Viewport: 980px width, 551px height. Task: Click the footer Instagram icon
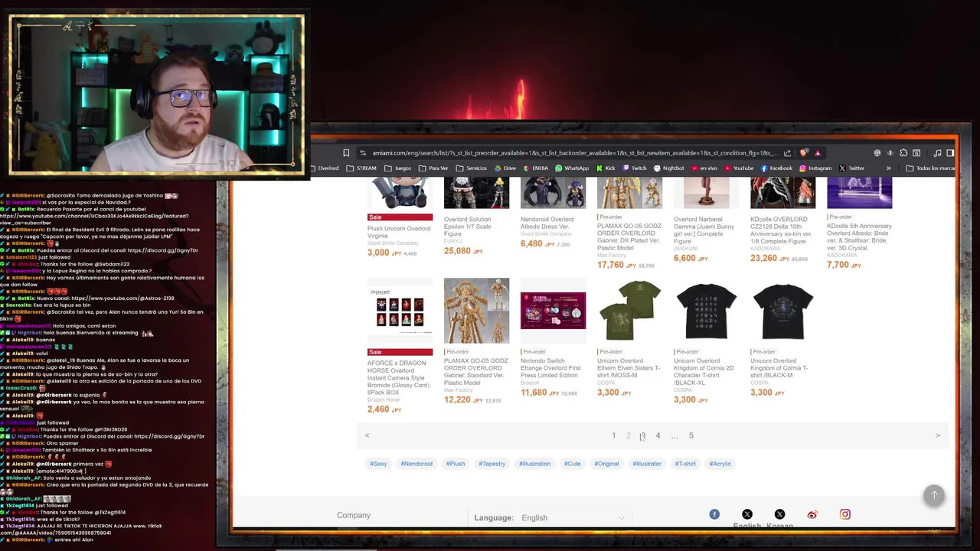click(x=845, y=514)
